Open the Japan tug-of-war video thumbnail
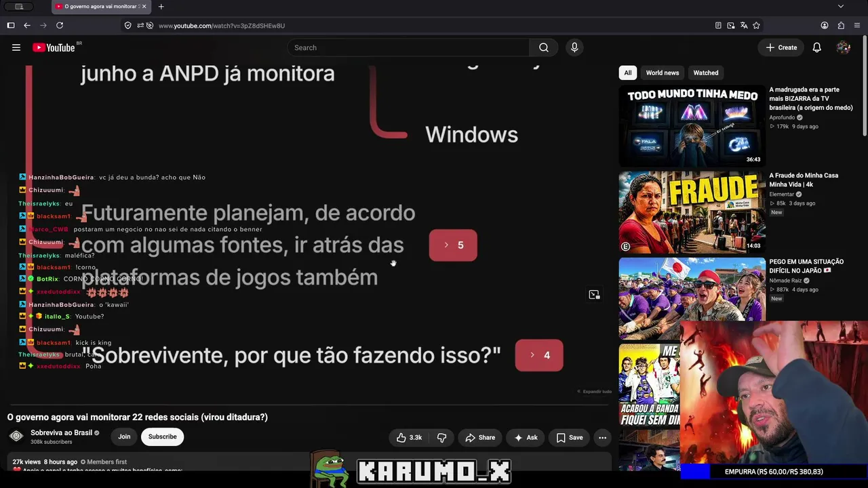 [692, 298]
